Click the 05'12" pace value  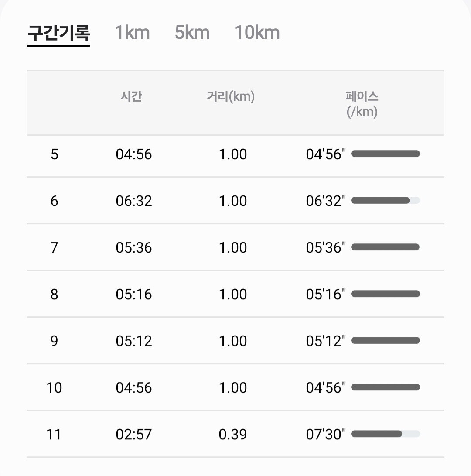tap(326, 341)
